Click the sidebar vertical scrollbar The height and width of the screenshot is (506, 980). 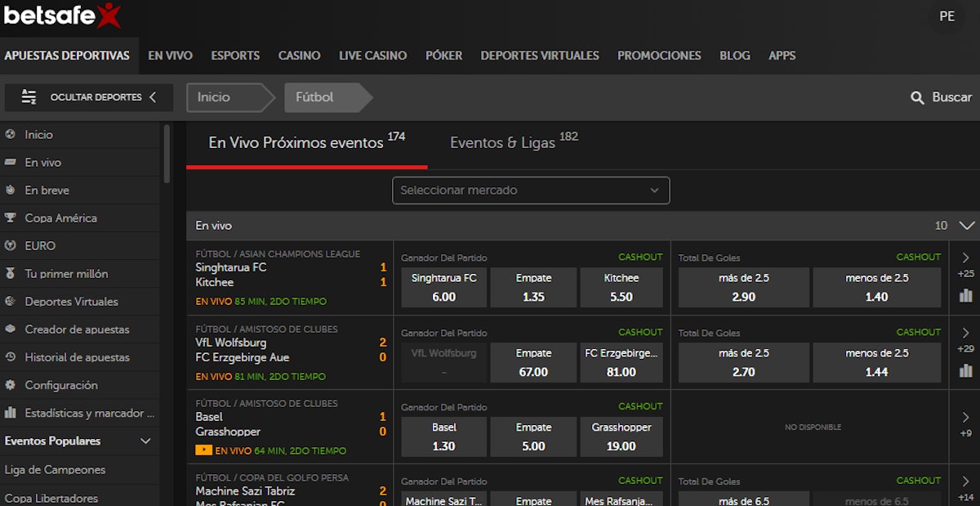click(x=167, y=154)
